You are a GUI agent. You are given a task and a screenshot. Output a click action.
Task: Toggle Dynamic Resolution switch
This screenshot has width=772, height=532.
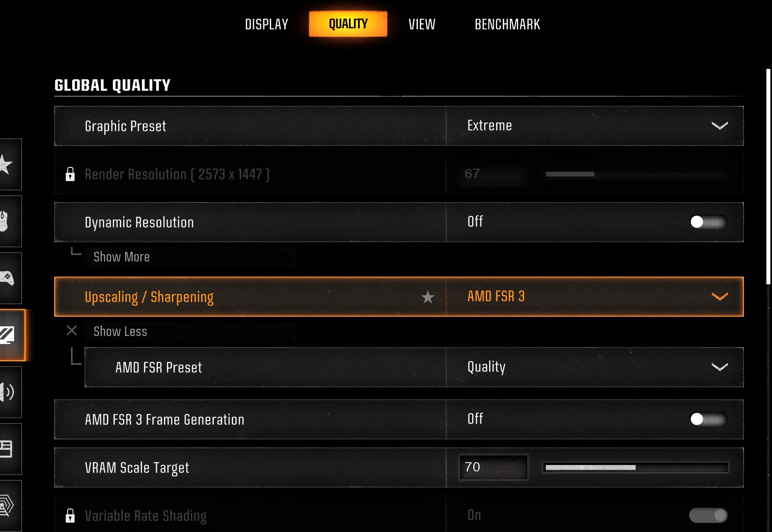pos(708,222)
